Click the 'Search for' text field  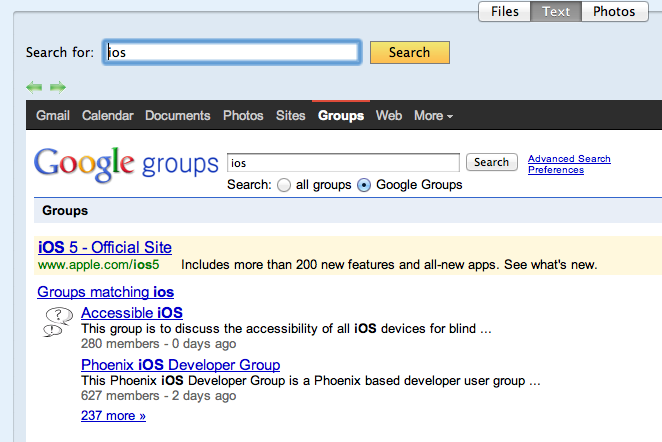coord(231,52)
